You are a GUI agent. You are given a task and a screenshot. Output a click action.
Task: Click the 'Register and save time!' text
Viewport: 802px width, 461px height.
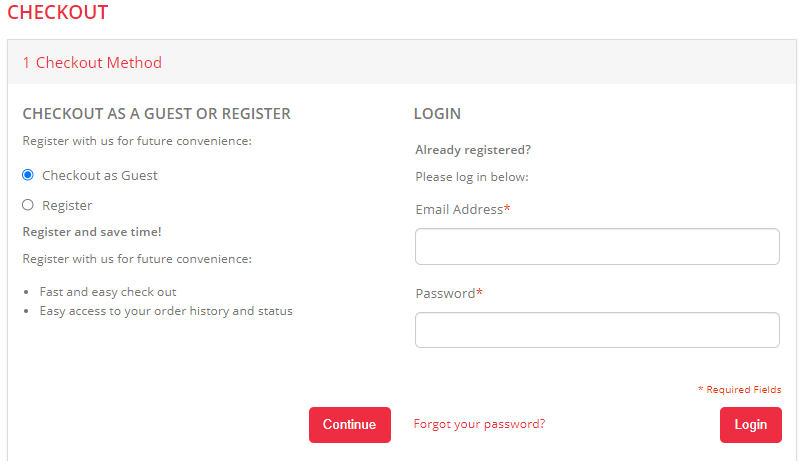click(92, 232)
